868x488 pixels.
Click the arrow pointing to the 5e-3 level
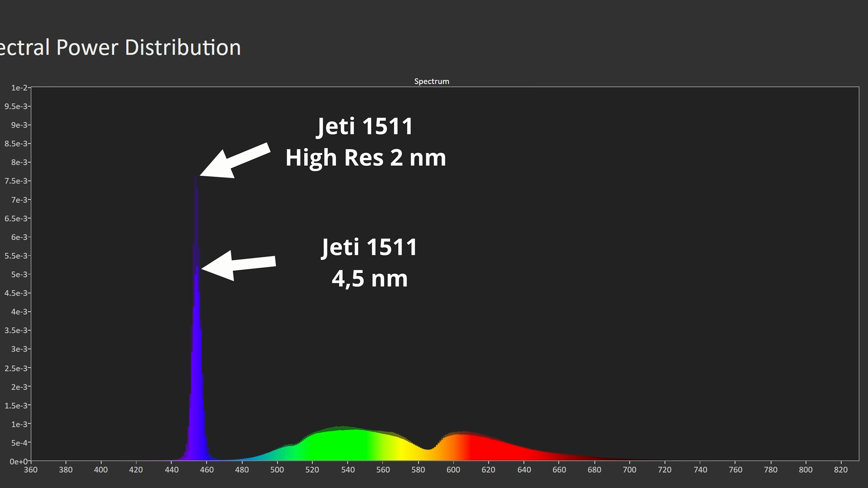(239, 265)
